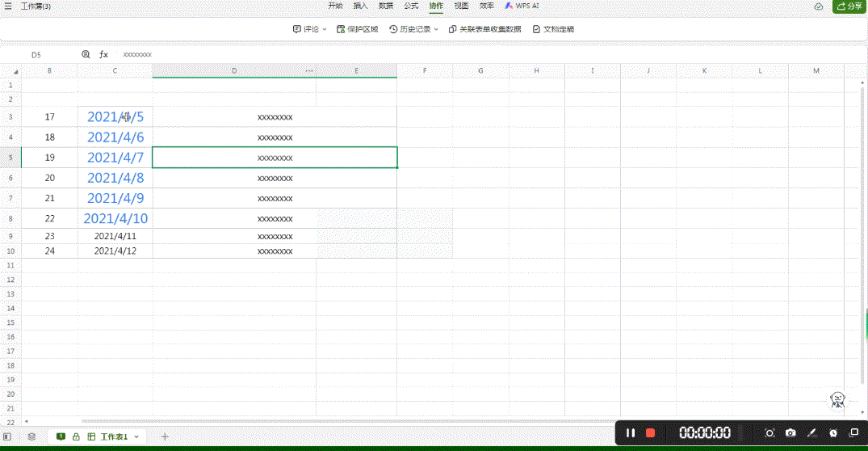
Task: Pause the screen recording
Action: coord(631,432)
